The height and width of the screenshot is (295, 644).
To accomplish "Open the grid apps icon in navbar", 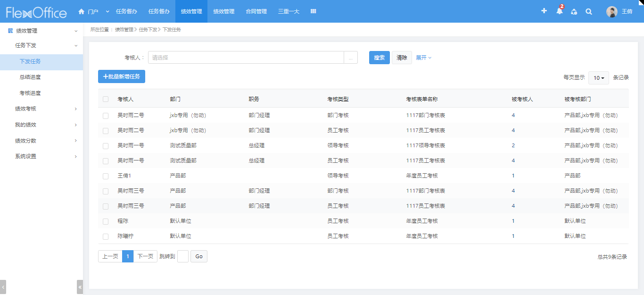I will point(313,11).
